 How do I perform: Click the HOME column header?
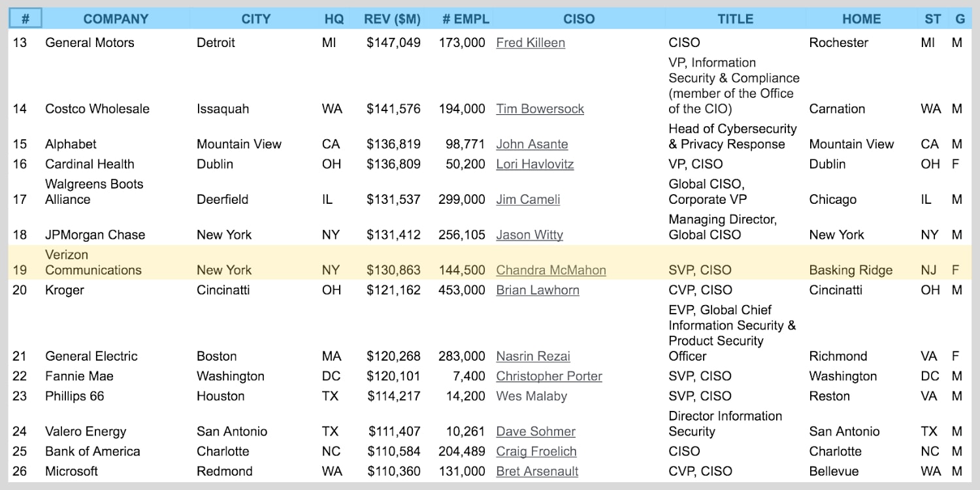point(861,19)
